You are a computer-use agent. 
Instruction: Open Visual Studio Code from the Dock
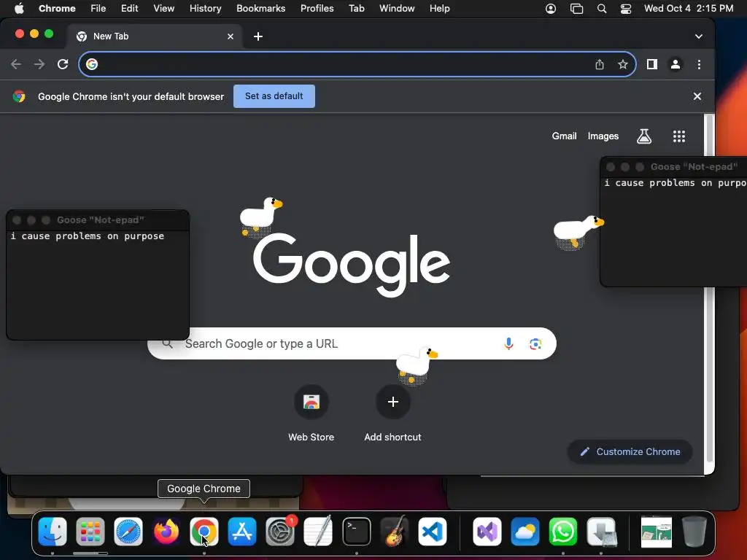coord(433,532)
